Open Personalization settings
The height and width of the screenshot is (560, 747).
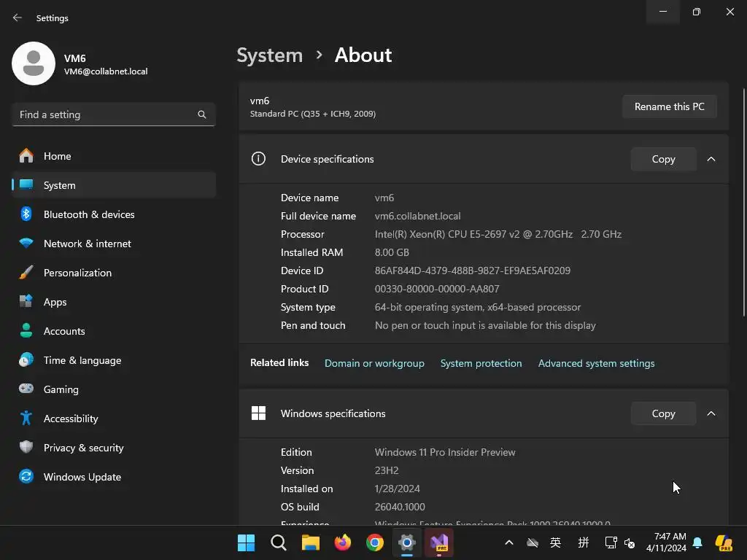click(x=113, y=273)
